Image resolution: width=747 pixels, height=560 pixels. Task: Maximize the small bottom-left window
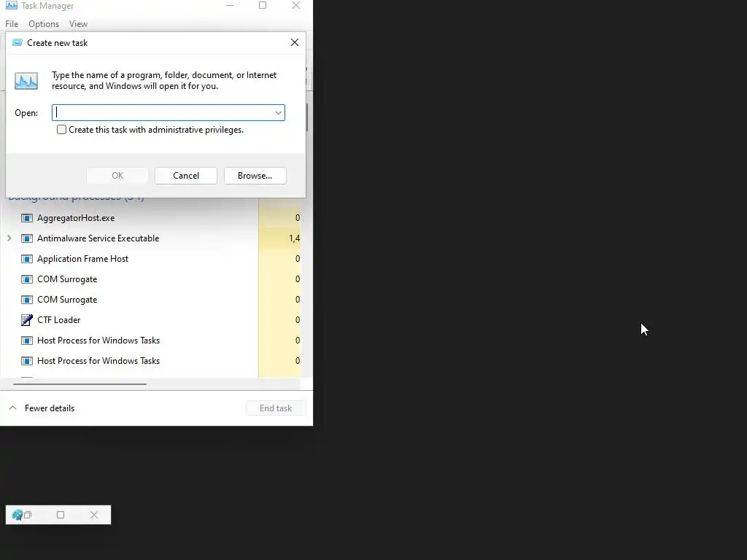61,515
